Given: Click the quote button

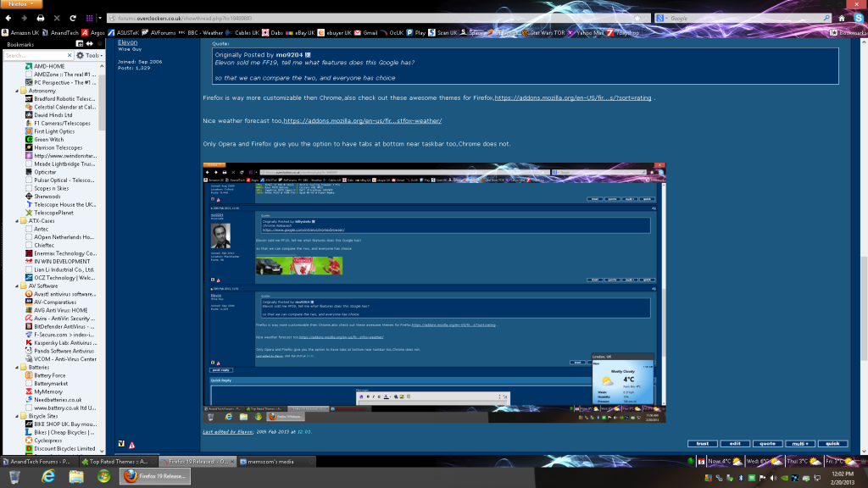Looking at the screenshot, I should [x=767, y=444].
